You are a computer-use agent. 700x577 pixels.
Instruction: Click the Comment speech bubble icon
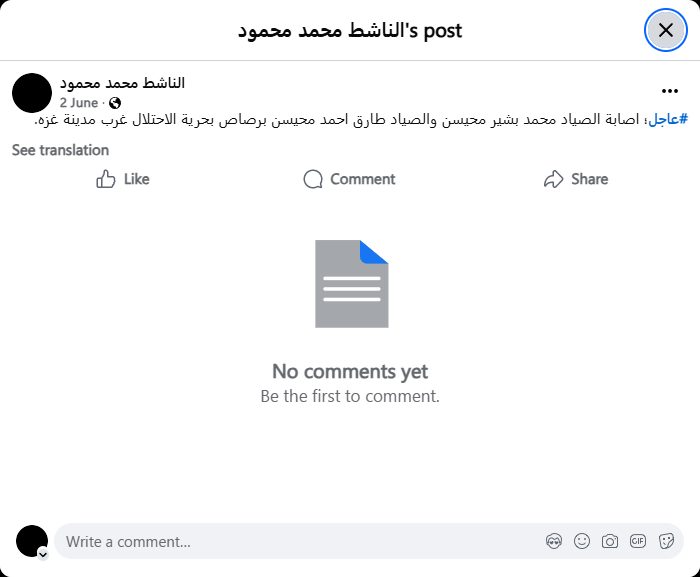(313, 179)
